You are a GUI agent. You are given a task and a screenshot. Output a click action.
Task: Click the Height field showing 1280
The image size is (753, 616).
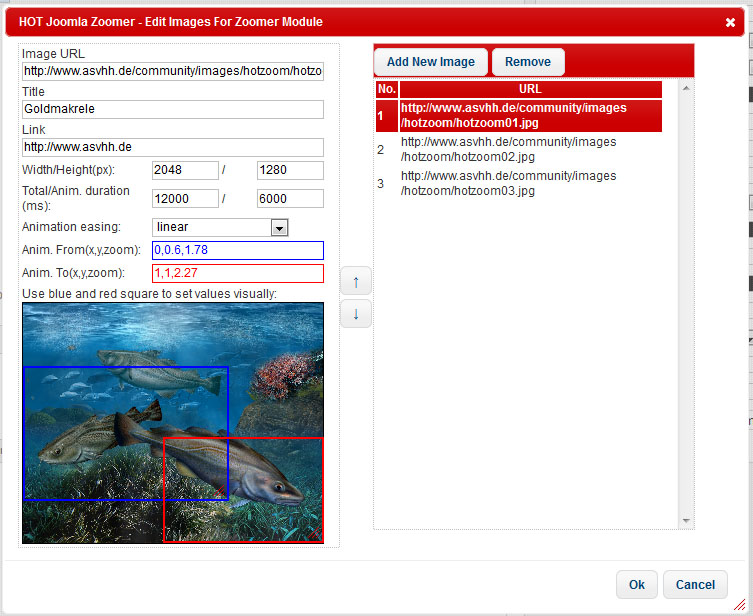(290, 170)
